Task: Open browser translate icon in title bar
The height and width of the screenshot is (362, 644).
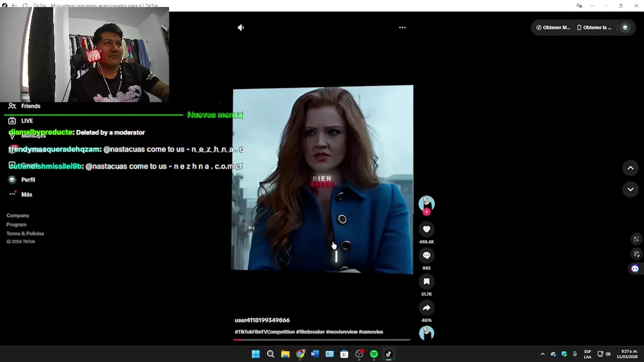Action: tap(579, 6)
